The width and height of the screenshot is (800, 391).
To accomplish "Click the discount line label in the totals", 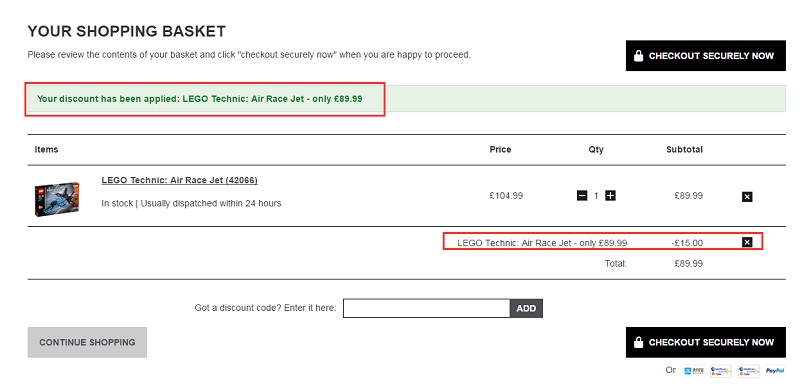I will (542, 243).
